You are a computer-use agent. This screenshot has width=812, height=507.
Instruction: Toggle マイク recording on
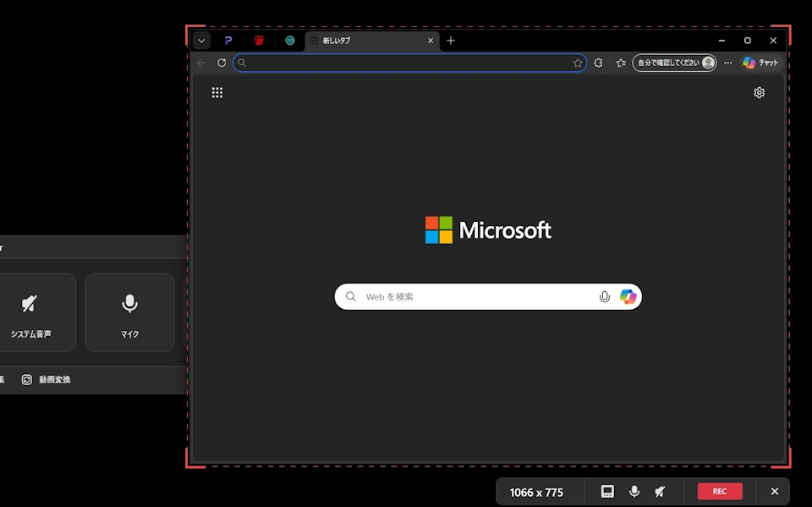point(129,311)
